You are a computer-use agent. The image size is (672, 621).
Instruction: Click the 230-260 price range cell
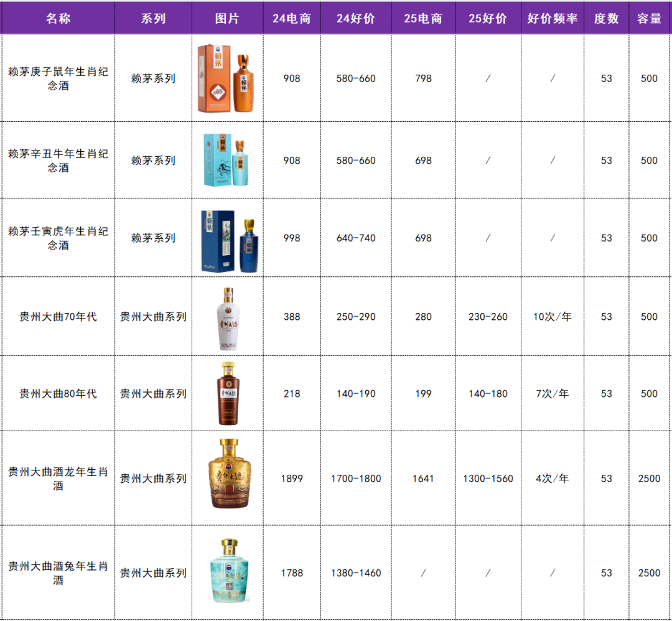click(x=488, y=317)
